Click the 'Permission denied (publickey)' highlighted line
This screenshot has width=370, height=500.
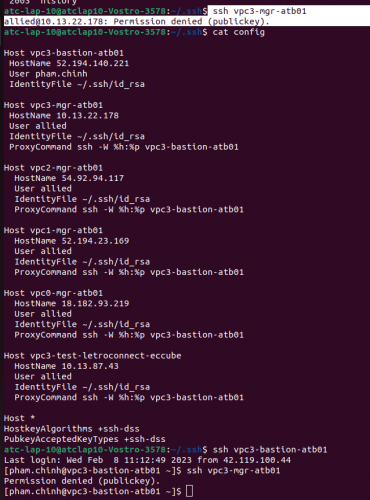tap(137, 22)
